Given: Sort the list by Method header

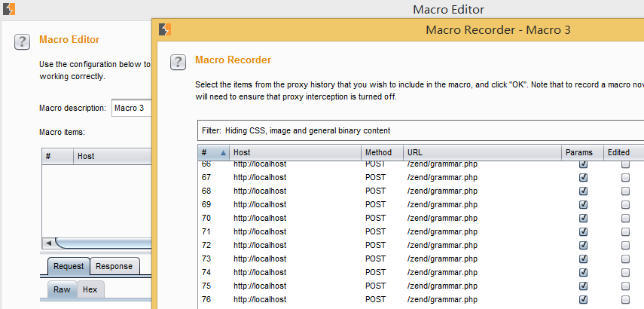Looking at the screenshot, I should tap(383, 152).
